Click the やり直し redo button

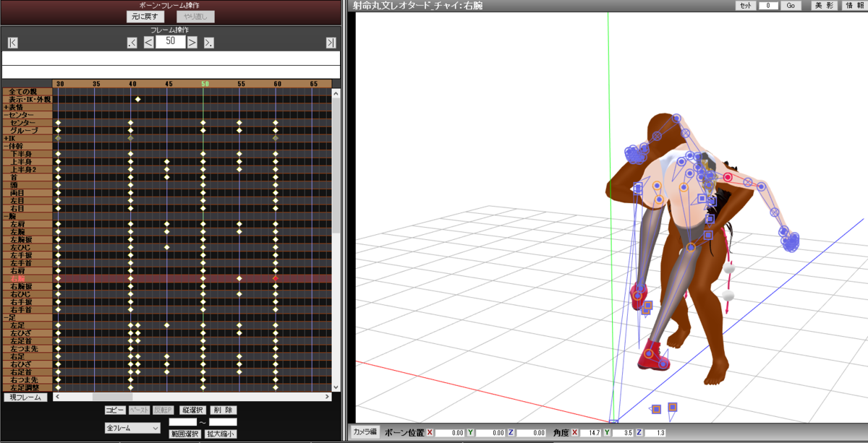pyautogui.click(x=195, y=16)
